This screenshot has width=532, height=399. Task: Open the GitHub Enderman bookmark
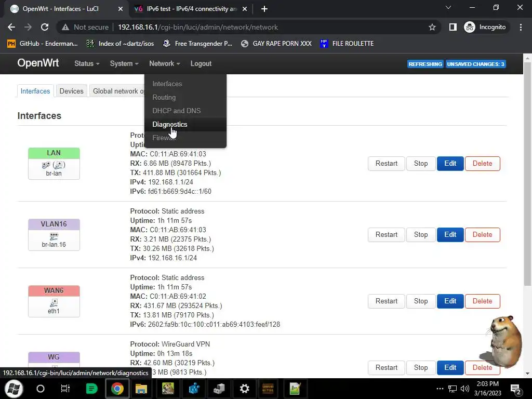coord(43,44)
